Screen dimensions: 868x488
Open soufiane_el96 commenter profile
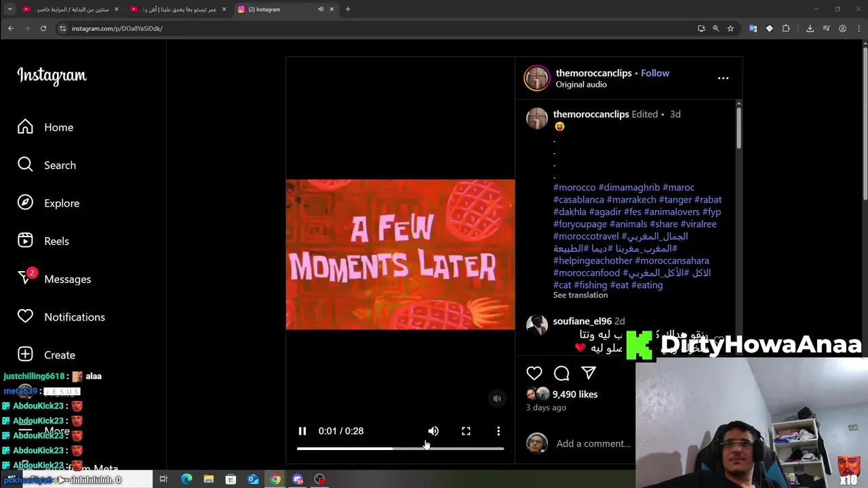[583, 321]
